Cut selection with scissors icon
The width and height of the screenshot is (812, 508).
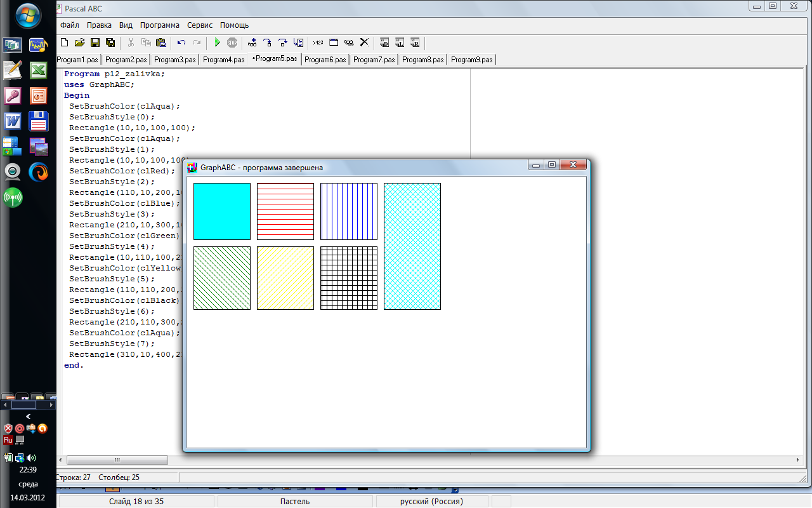coord(131,43)
